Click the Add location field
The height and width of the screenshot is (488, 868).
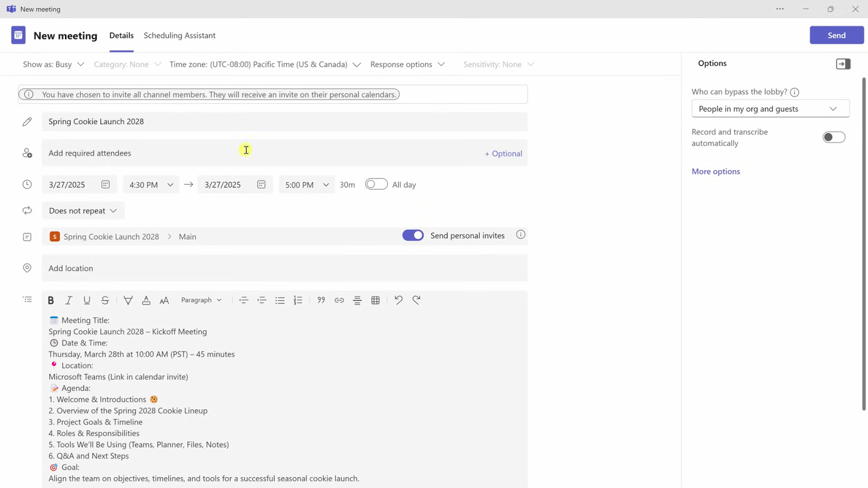(x=284, y=268)
